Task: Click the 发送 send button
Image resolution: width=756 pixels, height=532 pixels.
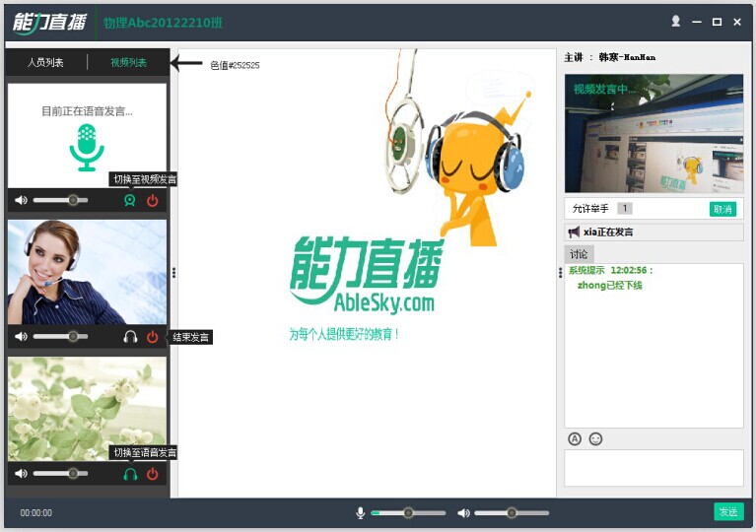Action: tap(728, 511)
